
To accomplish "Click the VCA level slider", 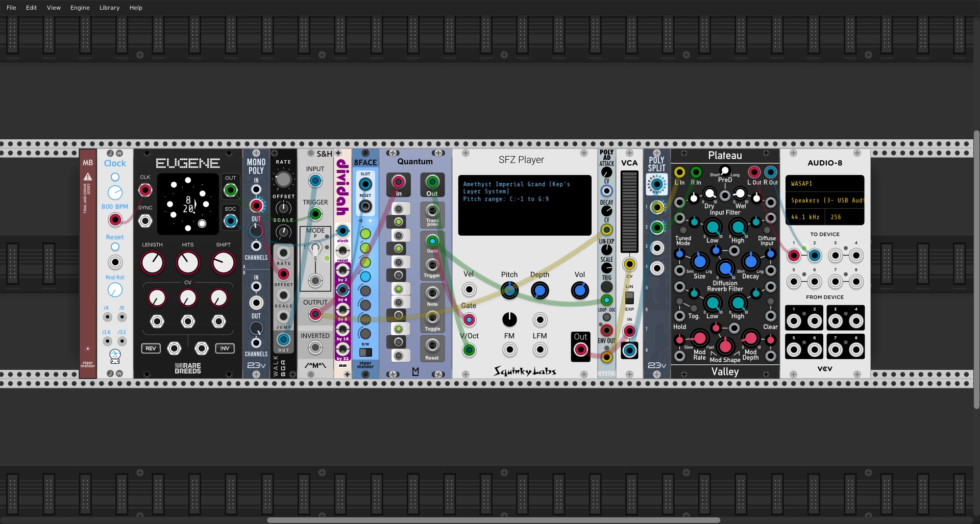I will pyautogui.click(x=629, y=212).
